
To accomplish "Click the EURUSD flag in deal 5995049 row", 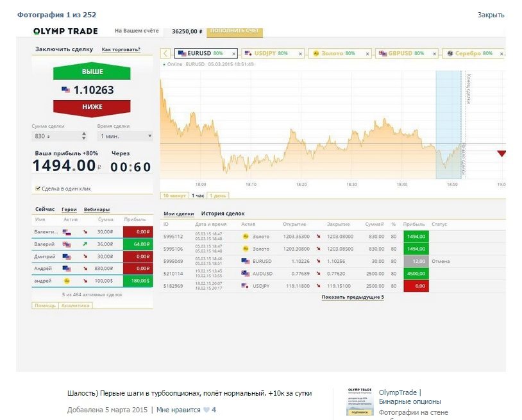I will tap(246, 261).
